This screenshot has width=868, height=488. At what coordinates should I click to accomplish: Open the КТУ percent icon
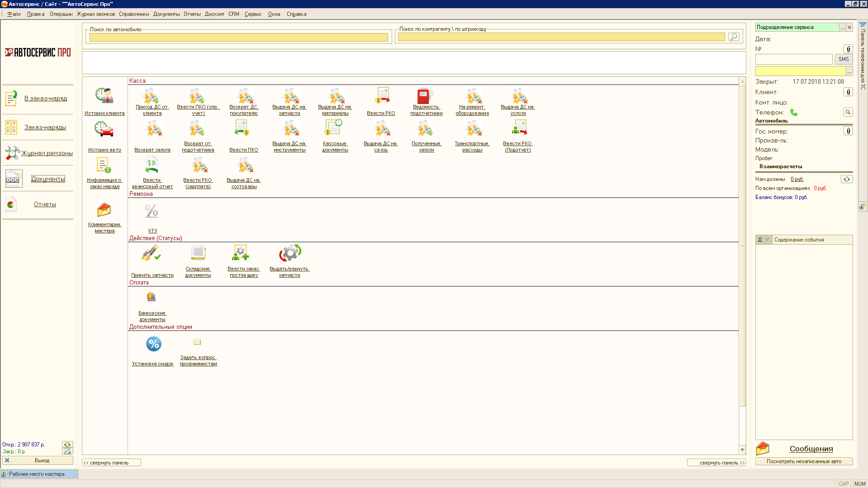tap(152, 211)
